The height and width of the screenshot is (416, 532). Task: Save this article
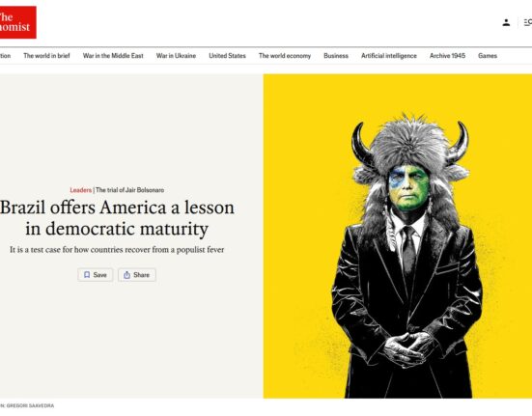[x=96, y=275]
